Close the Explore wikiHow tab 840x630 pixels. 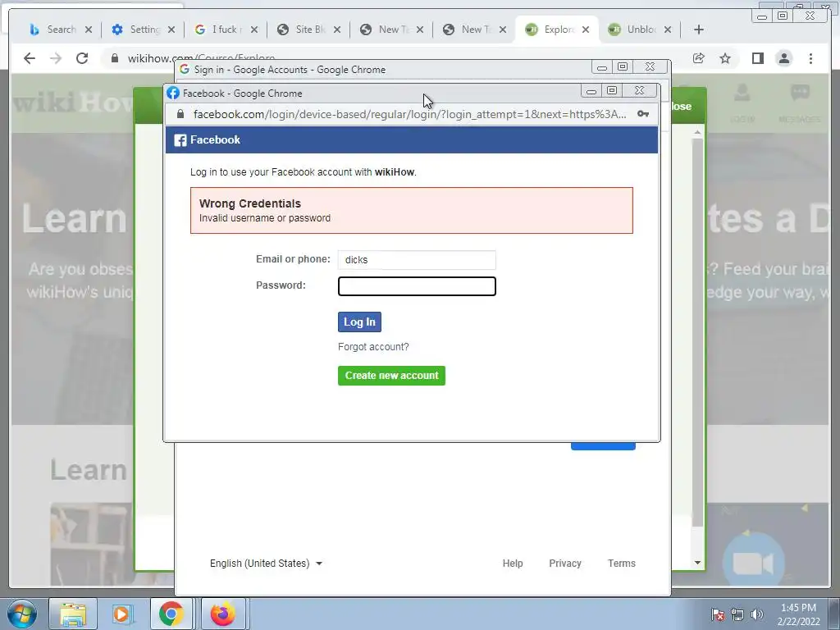(x=586, y=30)
